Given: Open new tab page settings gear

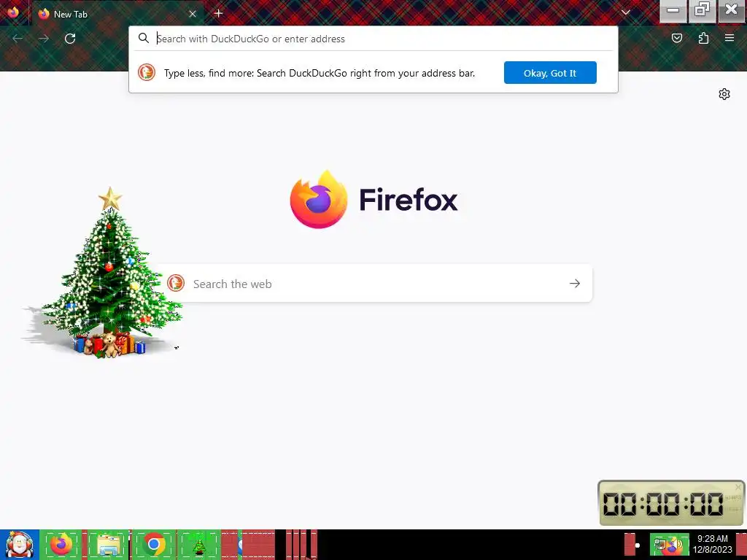Looking at the screenshot, I should [x=724, y=94].
